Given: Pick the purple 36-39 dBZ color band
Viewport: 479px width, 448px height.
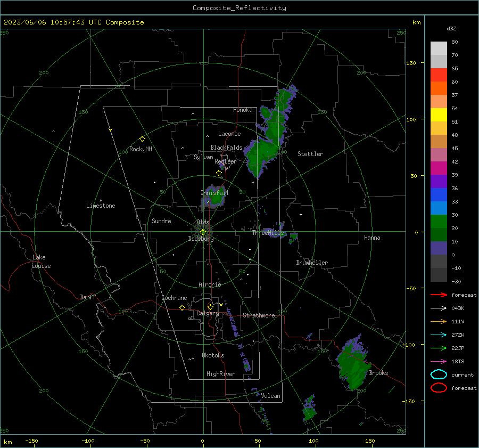Looking at the screenshot, I should click(439, 181).
